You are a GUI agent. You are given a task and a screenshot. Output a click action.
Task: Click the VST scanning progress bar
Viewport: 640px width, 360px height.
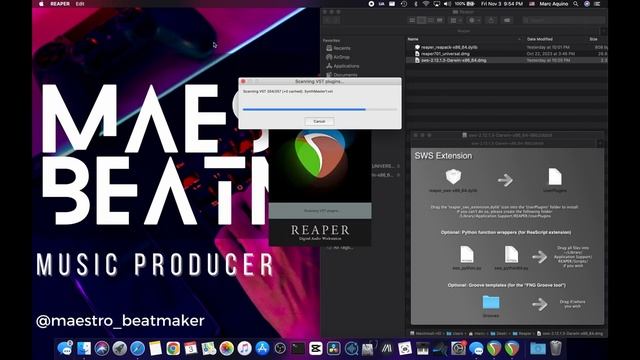point(320,109)
